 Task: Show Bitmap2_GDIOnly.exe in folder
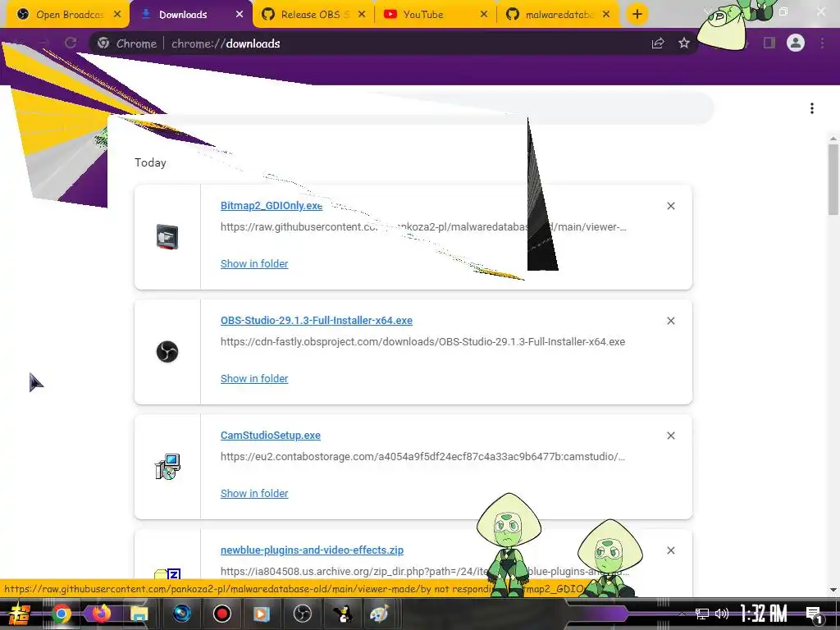pyautogui.click(x=254, y=263)
